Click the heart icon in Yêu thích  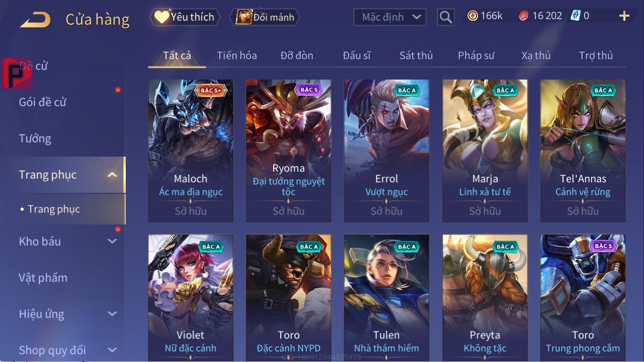pyautogui.click(x=162, y=17)
